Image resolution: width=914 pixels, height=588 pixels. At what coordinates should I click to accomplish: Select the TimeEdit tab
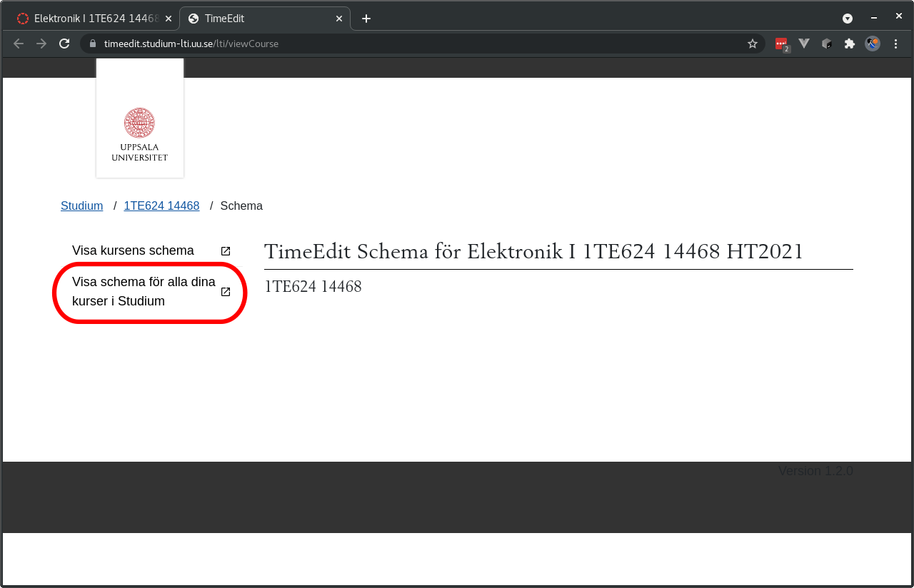coord(265,19)
